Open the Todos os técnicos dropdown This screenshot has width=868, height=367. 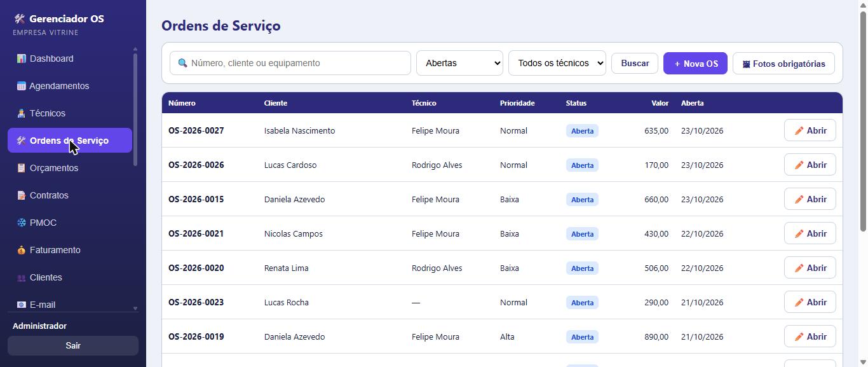[x=557, y=63]
